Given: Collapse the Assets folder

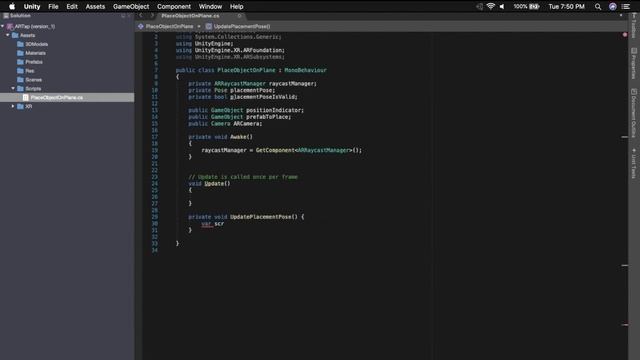Looking at the screenshot, I should (x=8, y=35).
